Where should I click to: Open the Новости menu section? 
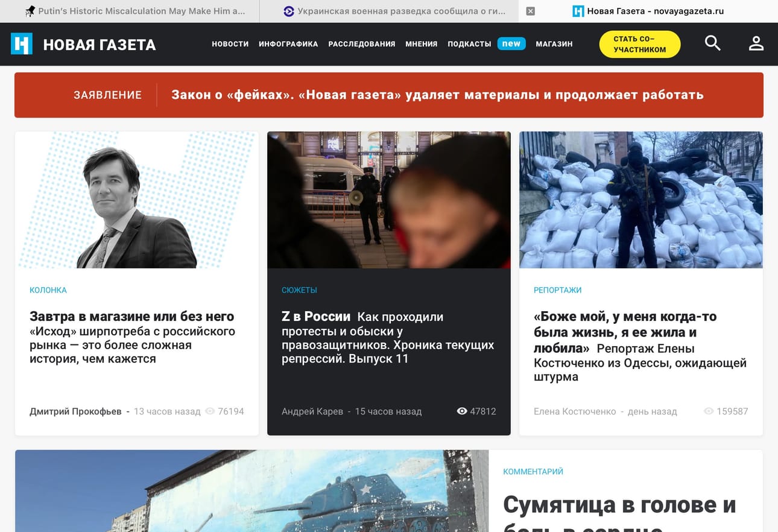pyautogui.click(x=230, y=44)
